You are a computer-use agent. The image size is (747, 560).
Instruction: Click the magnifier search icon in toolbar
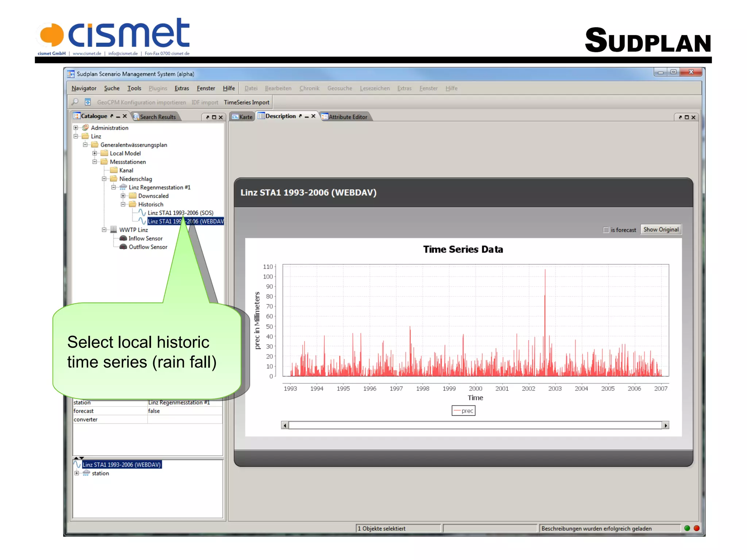click(x=75, y=102)
